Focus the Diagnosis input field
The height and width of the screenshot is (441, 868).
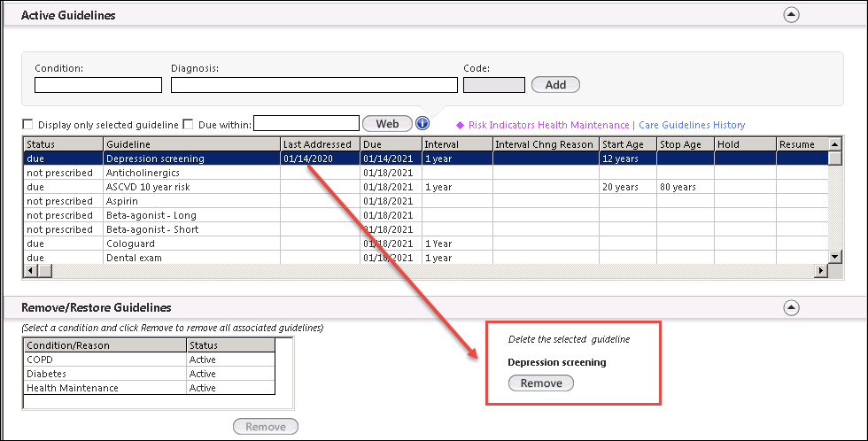(314, 85)
